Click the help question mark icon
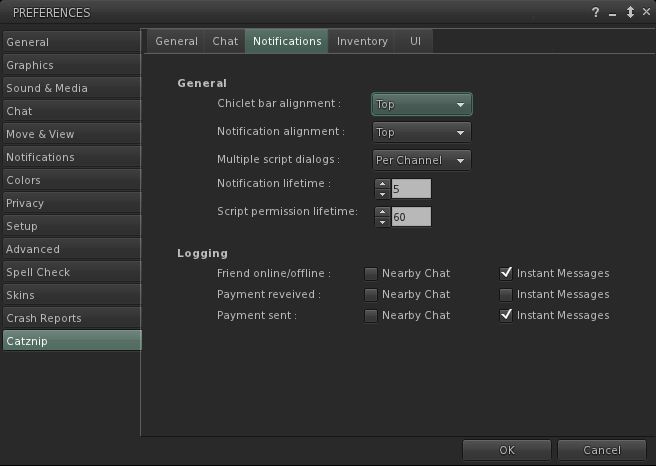 (597, 12)
